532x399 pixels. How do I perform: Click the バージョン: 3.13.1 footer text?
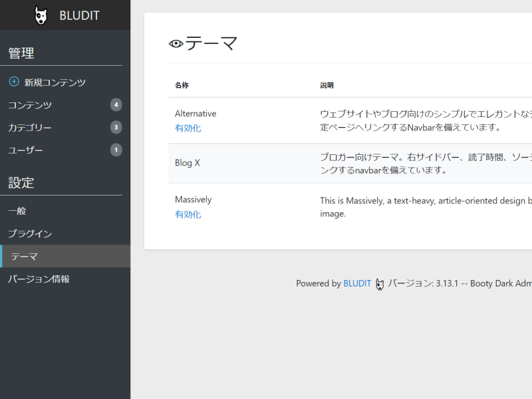click(x=423, y=283)
